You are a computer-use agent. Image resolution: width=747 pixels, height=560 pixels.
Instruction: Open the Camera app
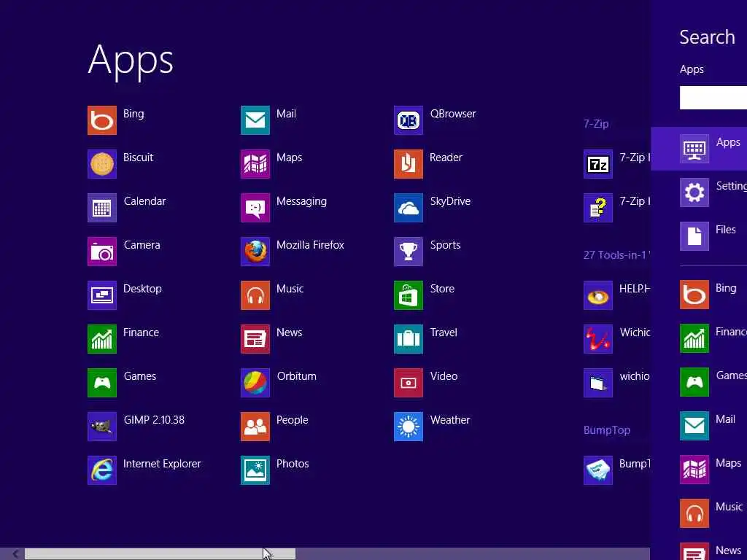(102, 252)
